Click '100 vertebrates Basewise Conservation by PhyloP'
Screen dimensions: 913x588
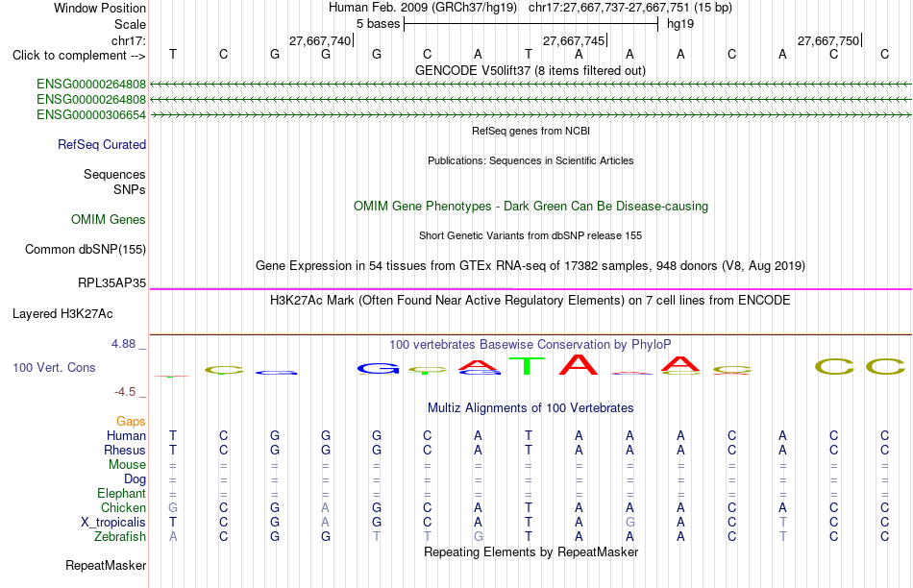[530, 344]
